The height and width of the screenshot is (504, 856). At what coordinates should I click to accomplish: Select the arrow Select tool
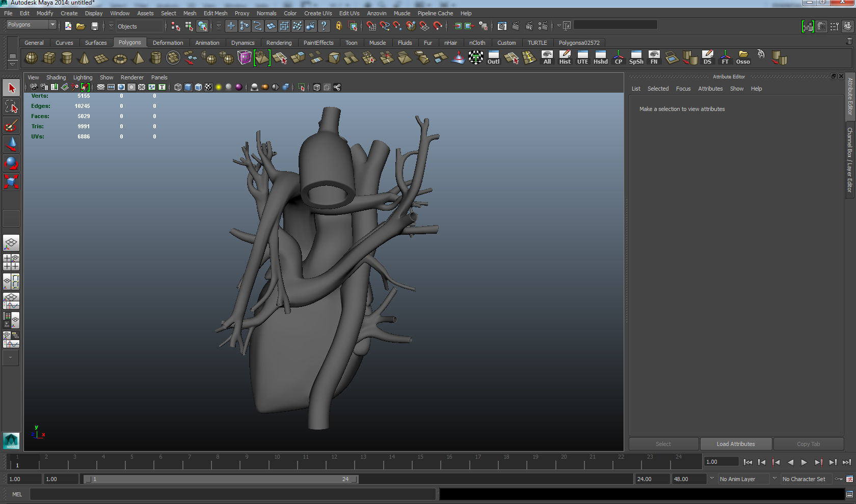click(x=11, y=88)
